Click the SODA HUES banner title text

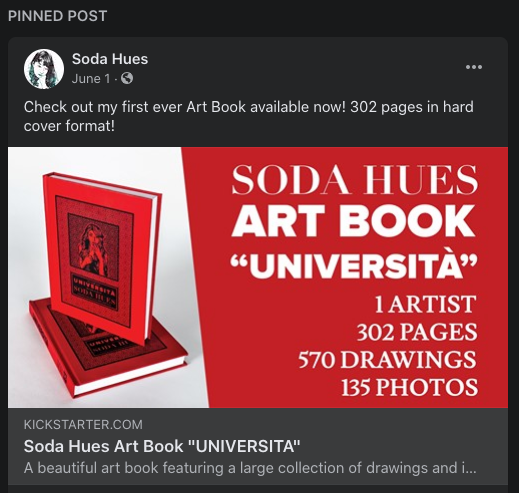(355, 180)
